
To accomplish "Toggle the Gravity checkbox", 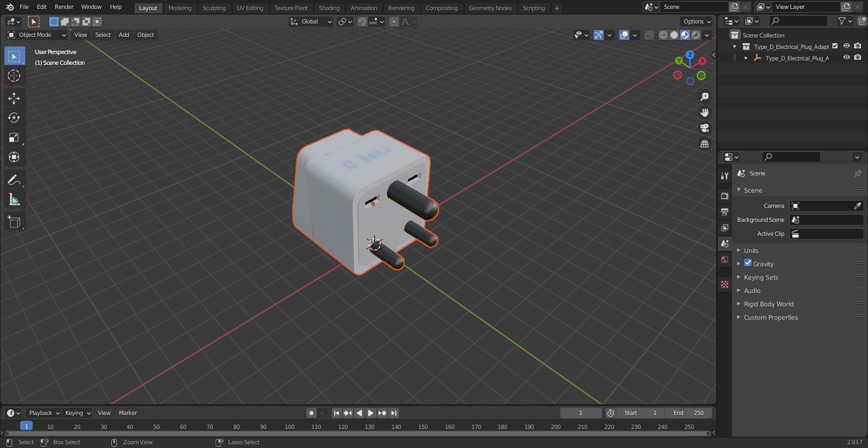I will point(748,263).
